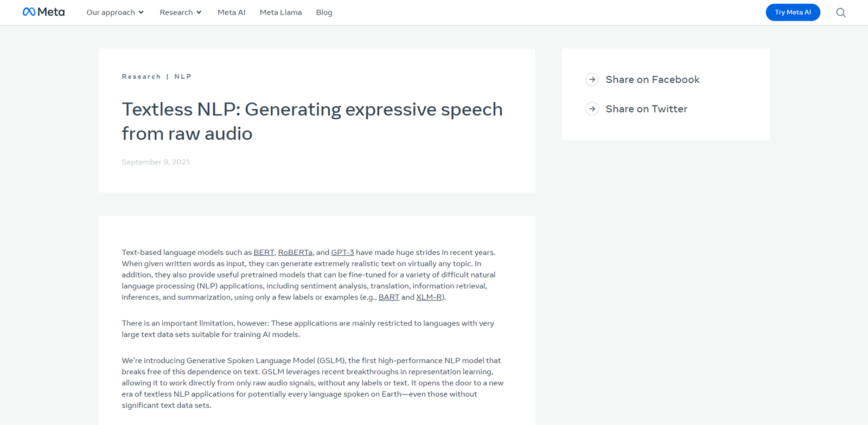Click the Share on Facebook link

coord(653,80)
